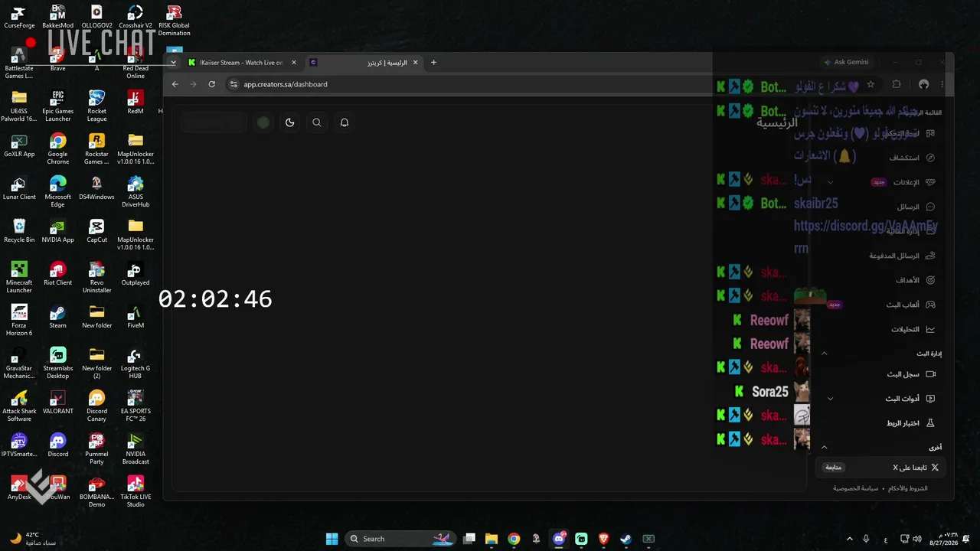980x551 pixels.
Task: Click the taskbar Search box
Action: [400, 539]
